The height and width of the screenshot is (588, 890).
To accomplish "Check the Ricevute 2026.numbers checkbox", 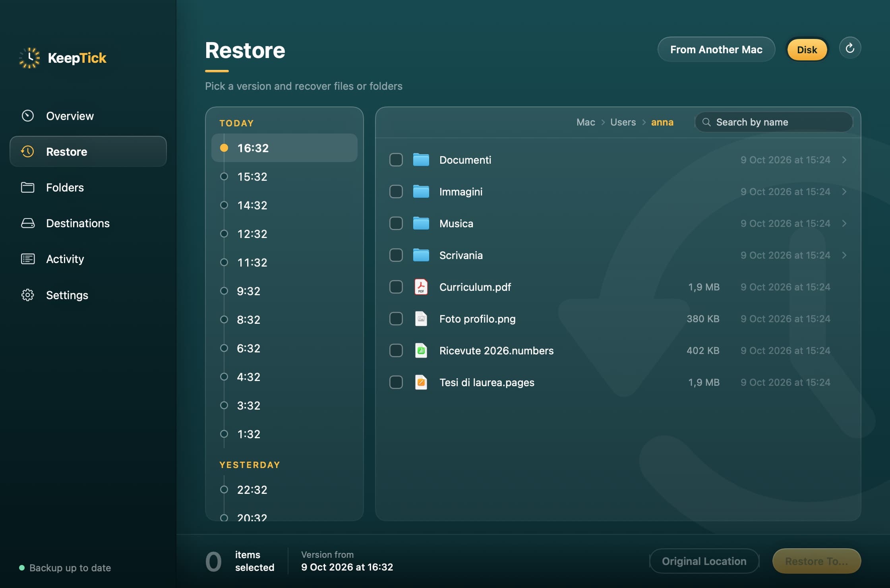I will click(x=396, y=350).
